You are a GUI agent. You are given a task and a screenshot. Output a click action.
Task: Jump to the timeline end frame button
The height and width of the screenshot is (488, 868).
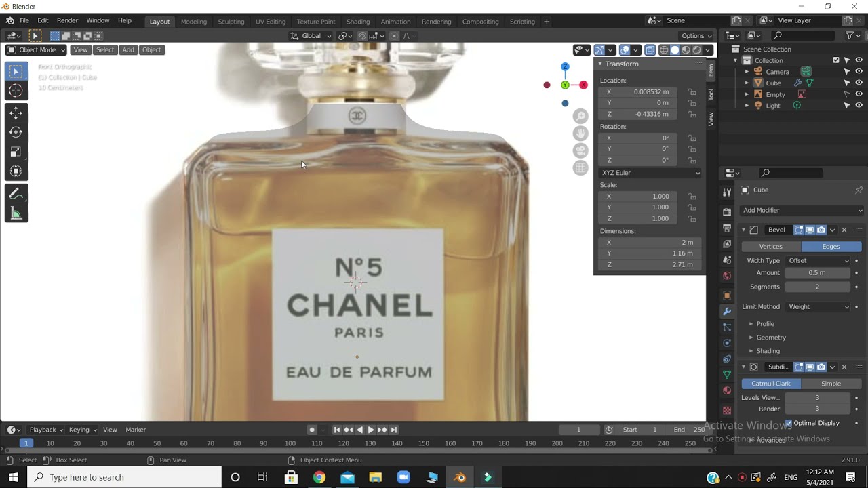(x=394, y=430)
